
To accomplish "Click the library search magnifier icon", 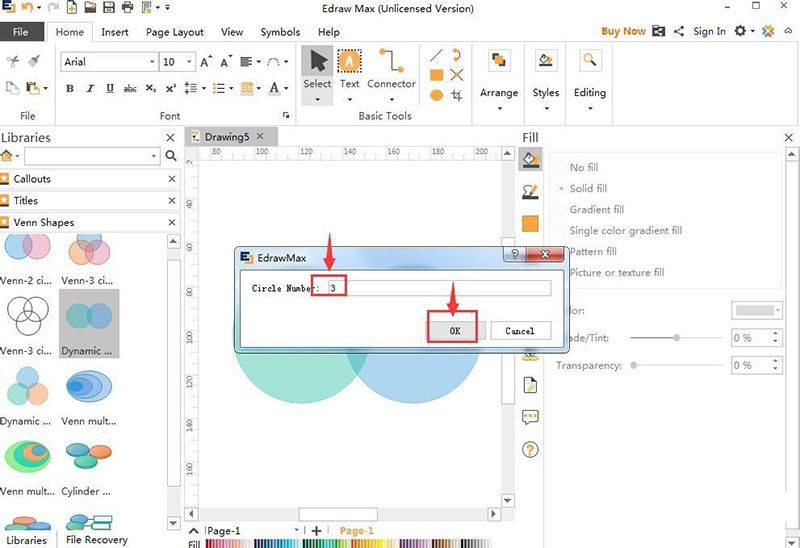I will pos(171,157).
